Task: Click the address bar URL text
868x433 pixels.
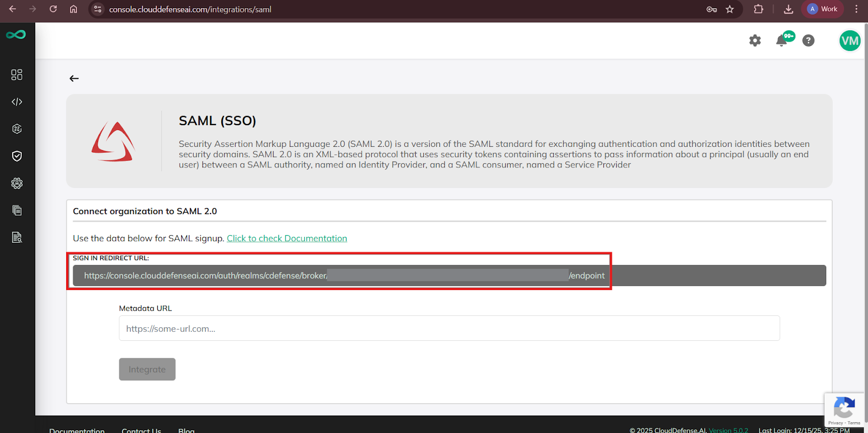Action: (x=190, y=9)
